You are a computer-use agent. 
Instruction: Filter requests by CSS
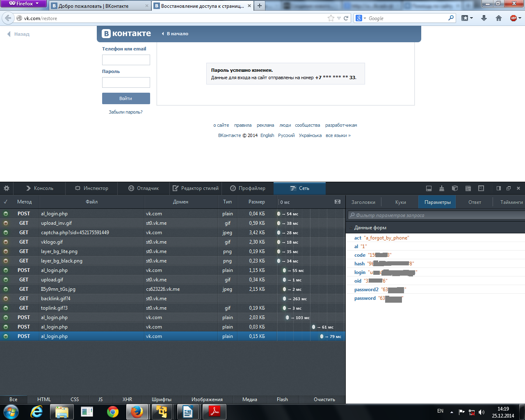tap(75, 399)
